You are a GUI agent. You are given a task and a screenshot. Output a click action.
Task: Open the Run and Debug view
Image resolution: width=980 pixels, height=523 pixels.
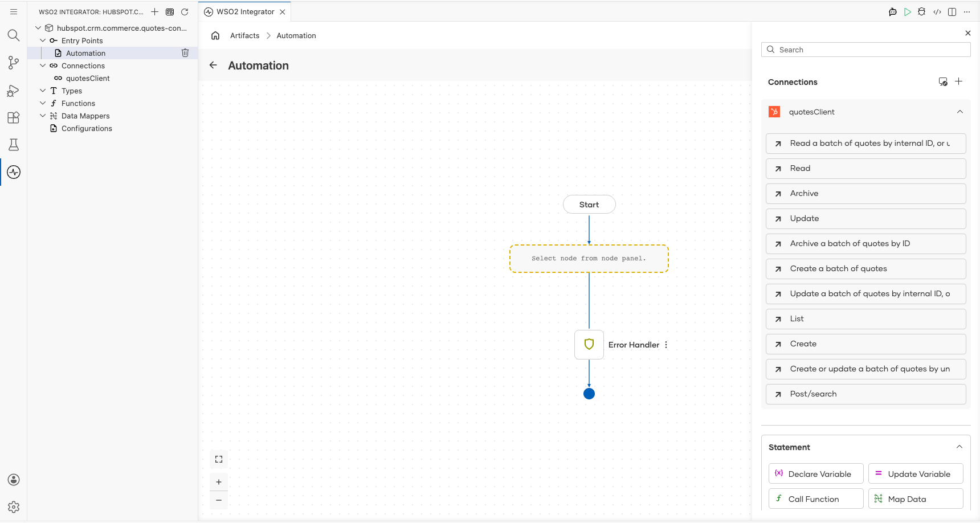pos(14,90)
